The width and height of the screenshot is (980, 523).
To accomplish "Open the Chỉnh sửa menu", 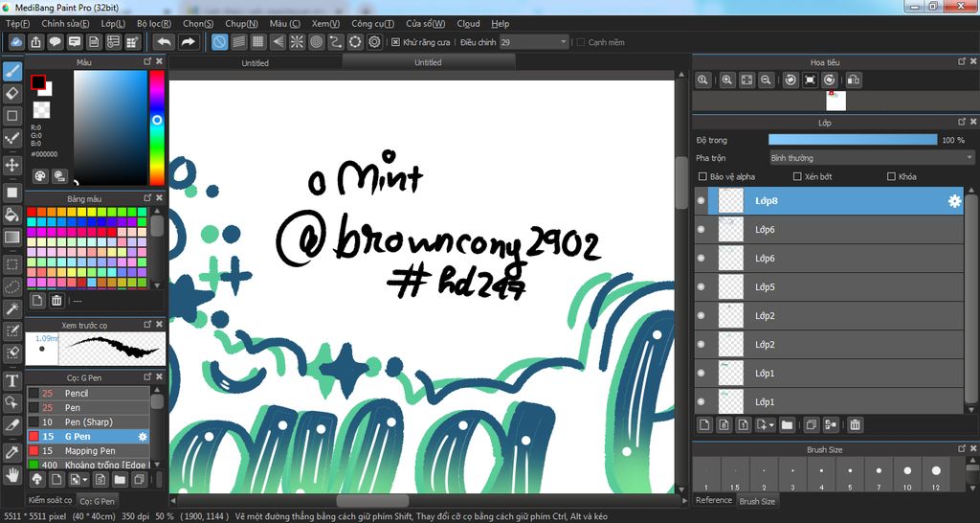I will [x=65, y=24].
